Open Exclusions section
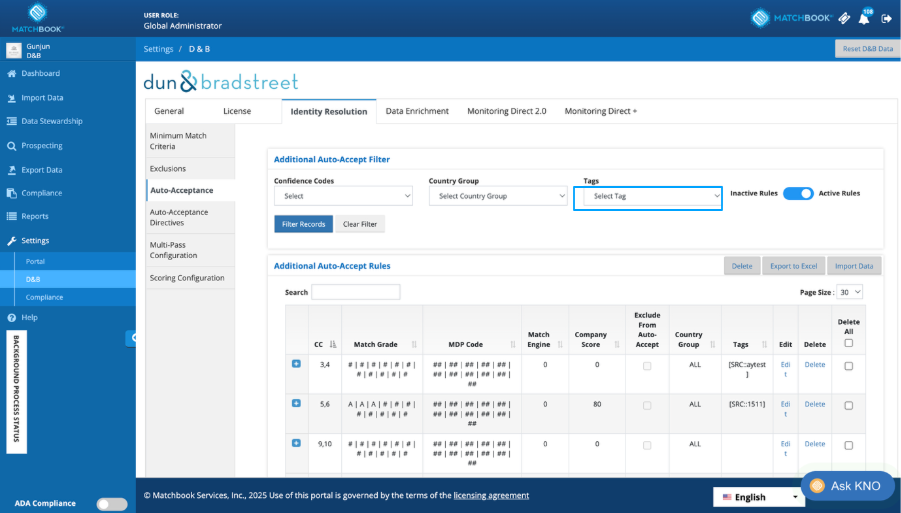 click(x=190, y=168)
